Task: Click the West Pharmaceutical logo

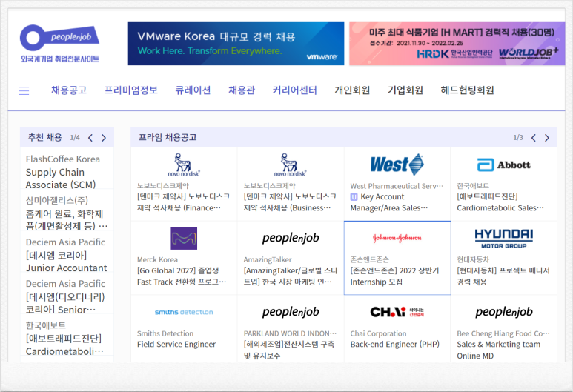Action: 397,165
